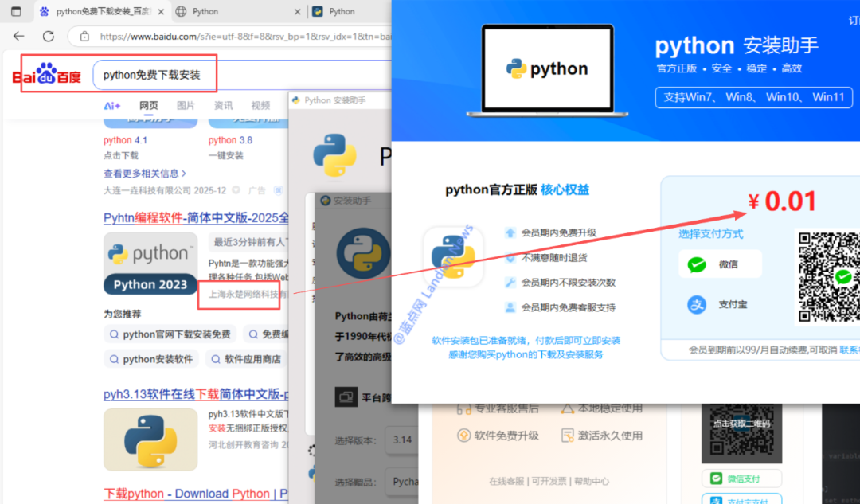Click the Python logo in payment dialog
The width and height of the screenshot is (860, 504).
[453, 256]
